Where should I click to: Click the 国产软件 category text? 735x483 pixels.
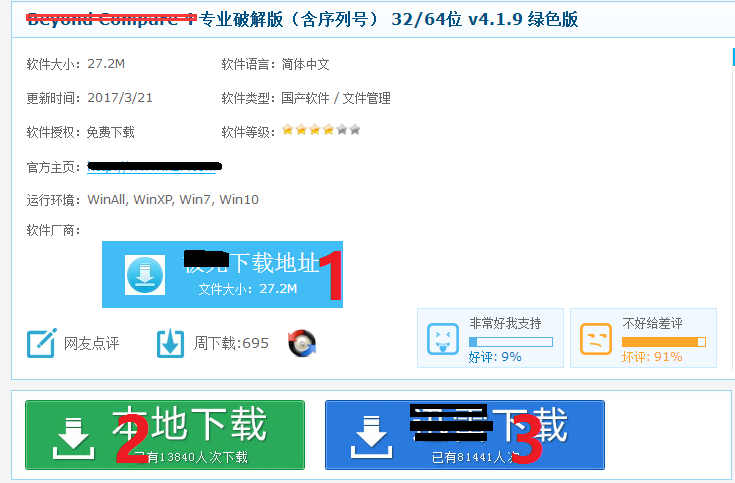[x=305, y=98]
